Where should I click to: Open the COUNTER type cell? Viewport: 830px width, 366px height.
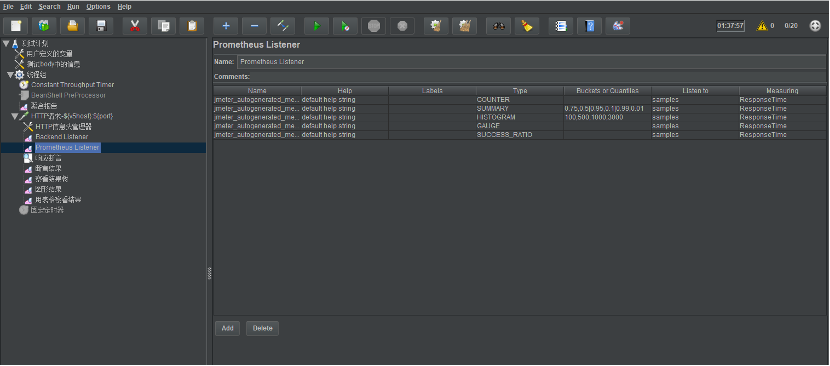coord(520,100)
